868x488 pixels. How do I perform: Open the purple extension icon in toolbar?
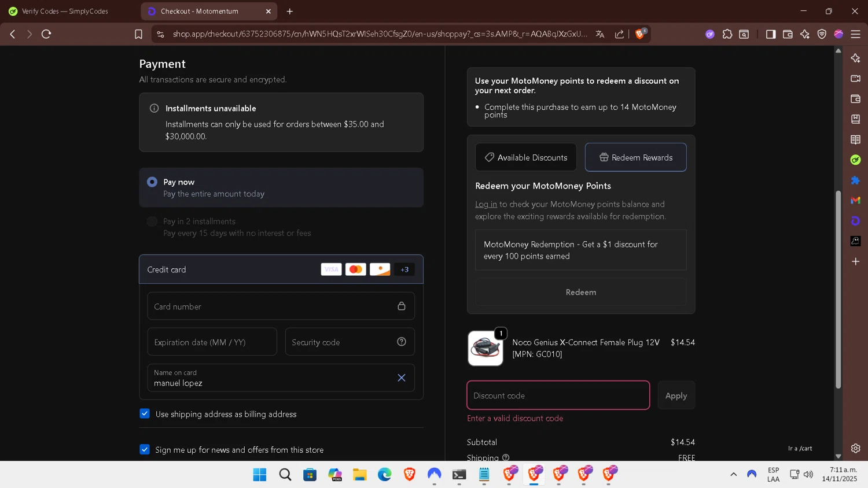click(x=710, y=34)
